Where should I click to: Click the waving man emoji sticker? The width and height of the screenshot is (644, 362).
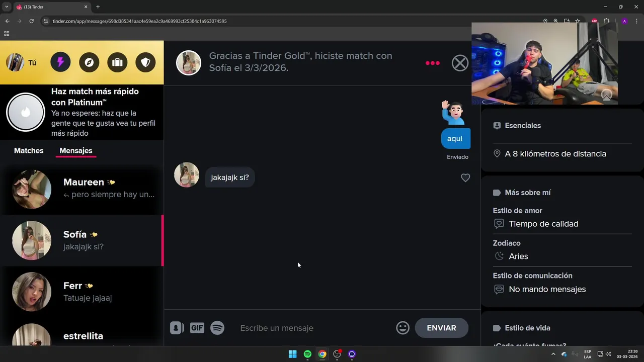(x=453, y=113)
